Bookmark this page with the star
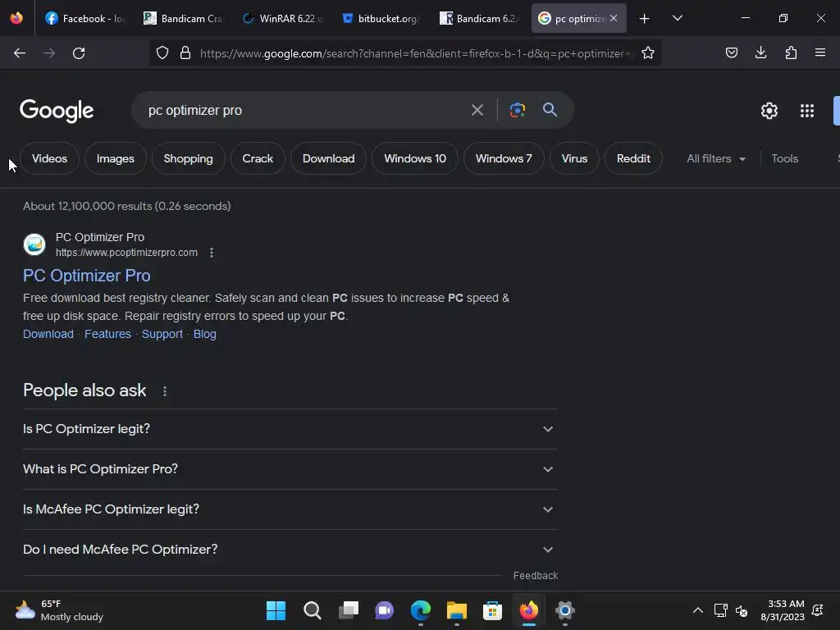Viewport: 840px width, 630px height. (x=648, y=52)
